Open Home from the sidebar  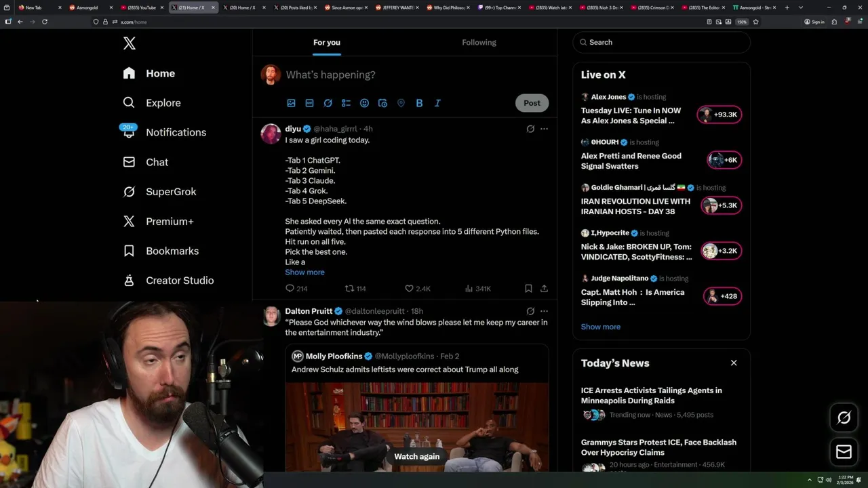click(149, 73)
